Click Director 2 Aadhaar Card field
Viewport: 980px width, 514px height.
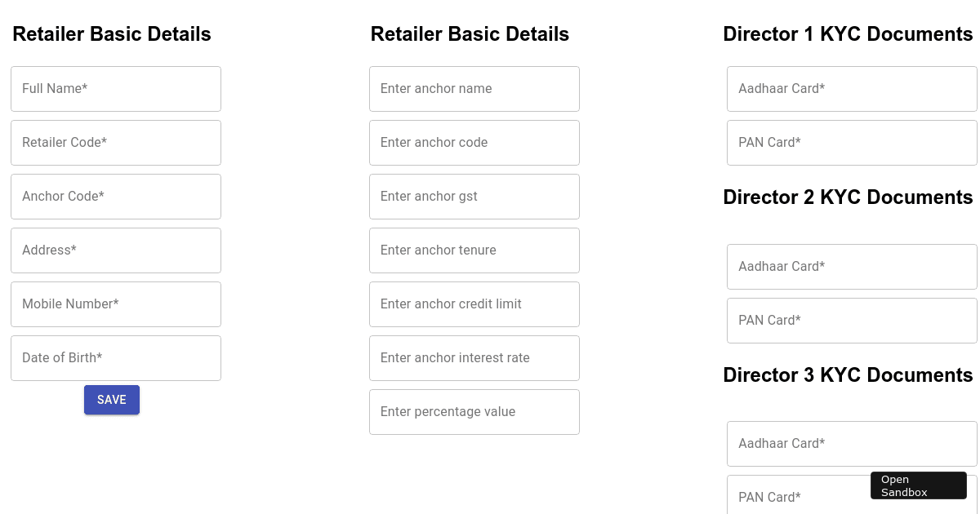click(x=851, y=267)
